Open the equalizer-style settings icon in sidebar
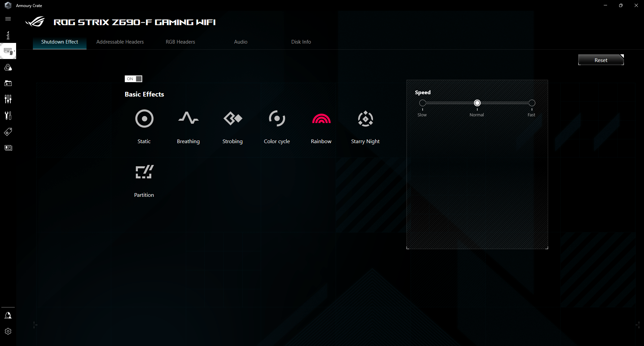 pos(8,99)
